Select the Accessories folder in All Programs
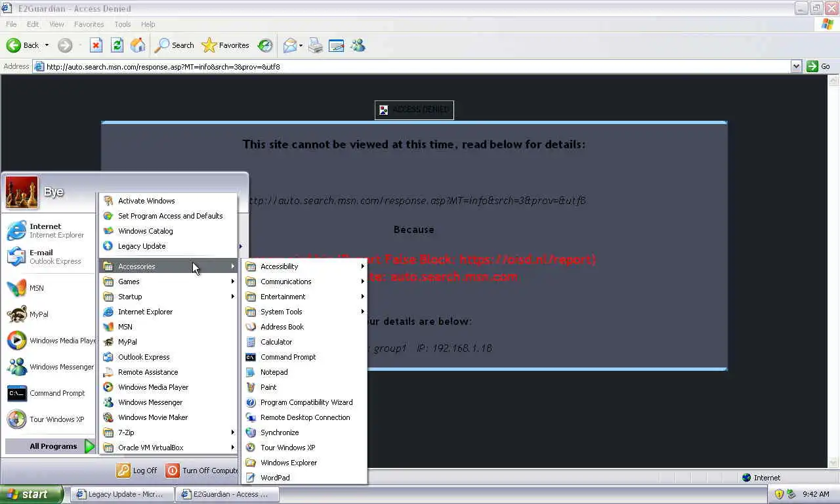840x504 pixels. tap(168, 266)
